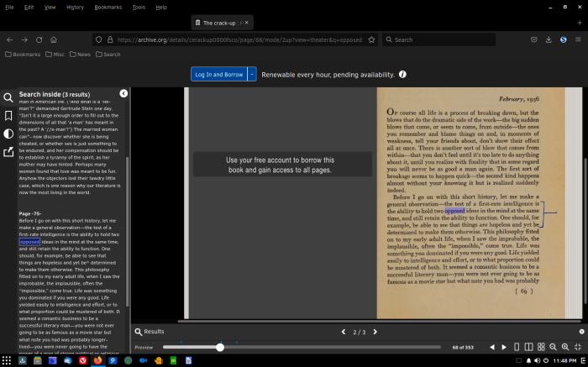Image resolution: width=588 pixels, height=367 pixels.
Task: Click the third search result marker on slider
Action: pyautogui.click(x=237, y=343)
